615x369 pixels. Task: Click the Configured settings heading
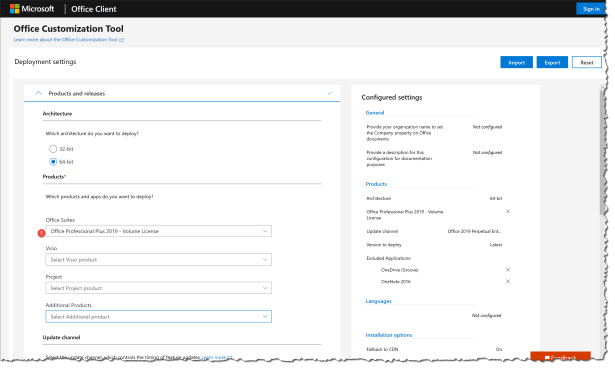(392, 97)
